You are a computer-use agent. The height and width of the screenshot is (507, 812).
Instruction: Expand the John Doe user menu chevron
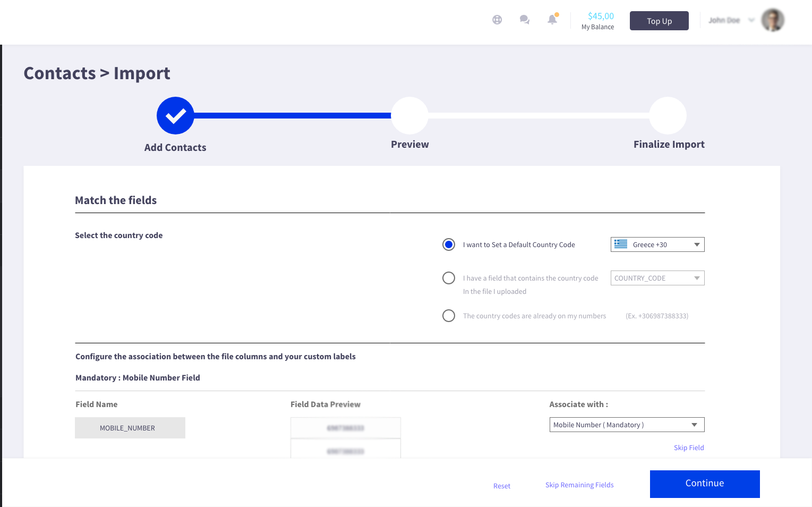(751, 20)
